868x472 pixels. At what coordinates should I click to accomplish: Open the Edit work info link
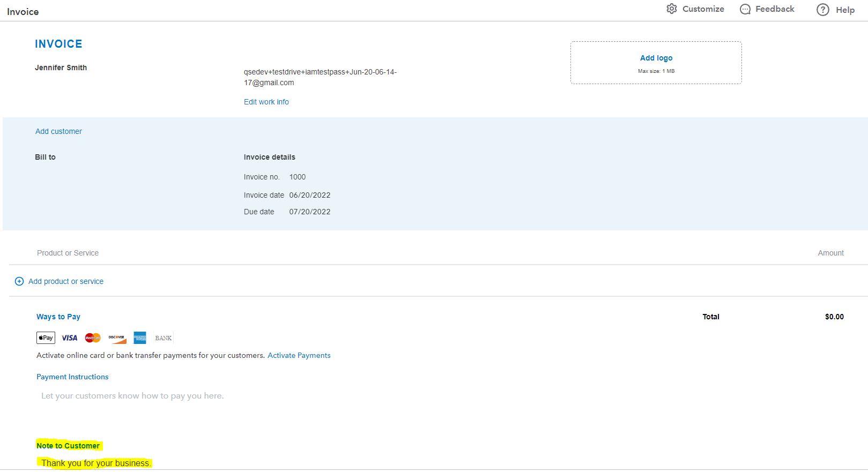pos(266,102)
